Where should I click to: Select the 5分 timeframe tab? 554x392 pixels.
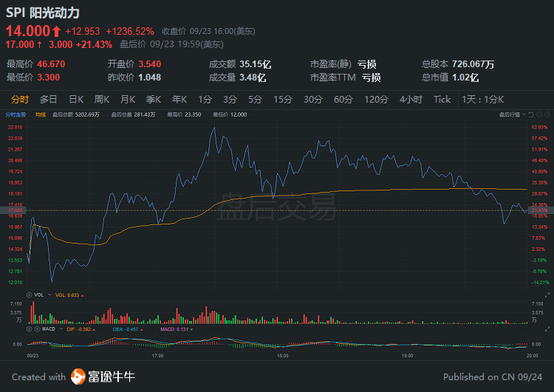[x=255, y=99]
